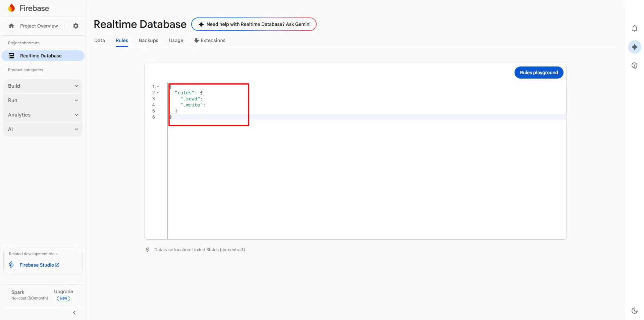The width and height of the screenshot is (644, 320).
Task: Open the Rules playground
Action: click(x=539, y=73)
